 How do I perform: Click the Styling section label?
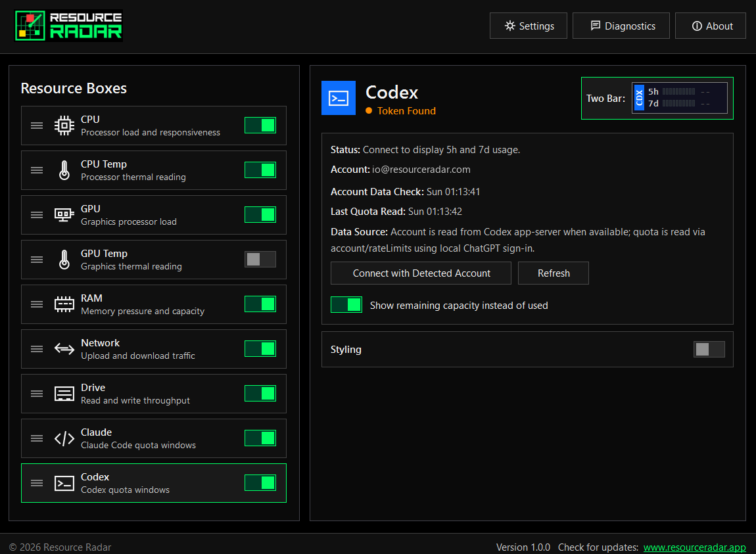pos(346,350)
